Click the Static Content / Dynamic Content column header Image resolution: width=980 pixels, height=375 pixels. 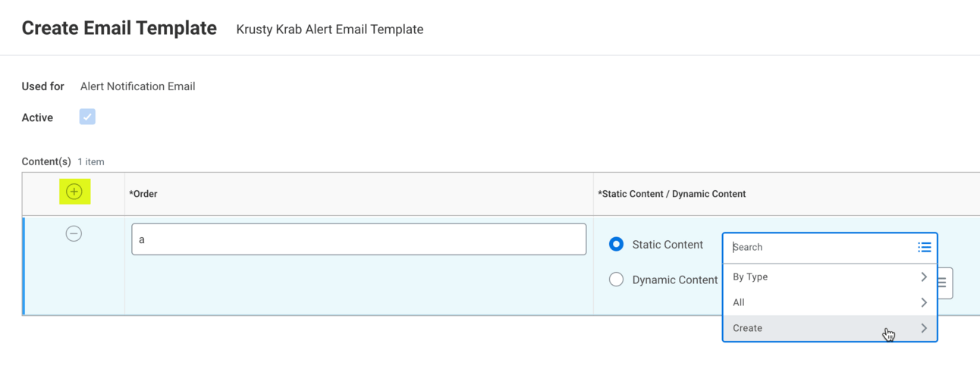tap(671, 194)
